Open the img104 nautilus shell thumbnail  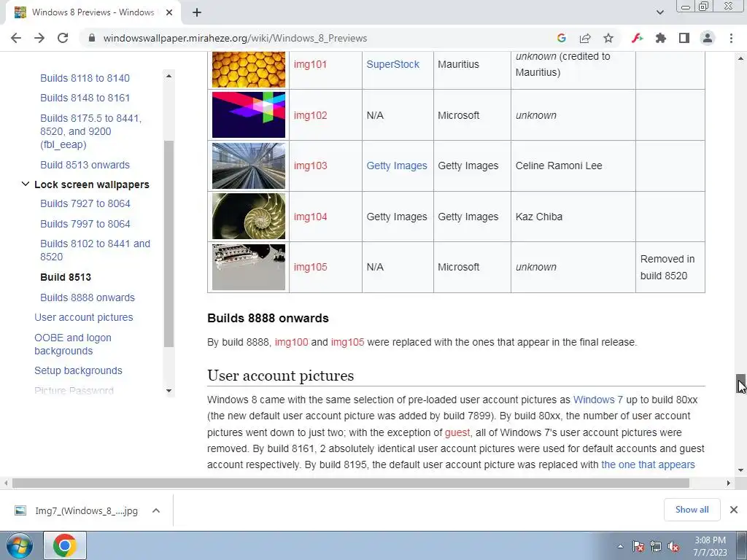coord(248,216)
